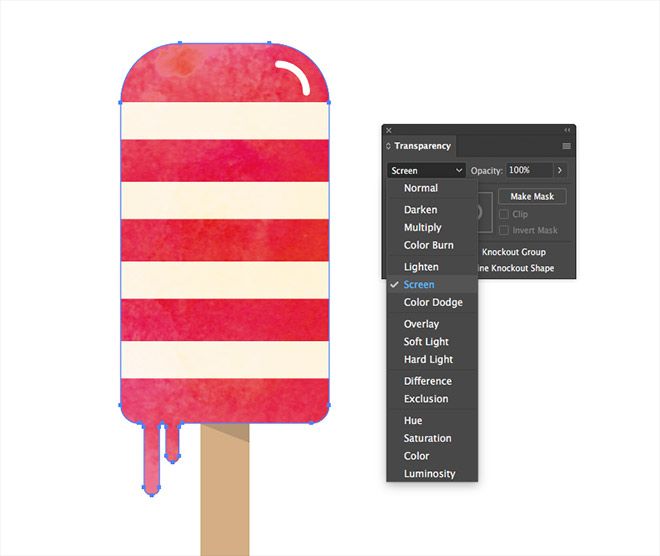Image resolution: width=660 pixels, height=556 pixels.
Task: Select the checked Screen blending mode
Action: (432, 285)
